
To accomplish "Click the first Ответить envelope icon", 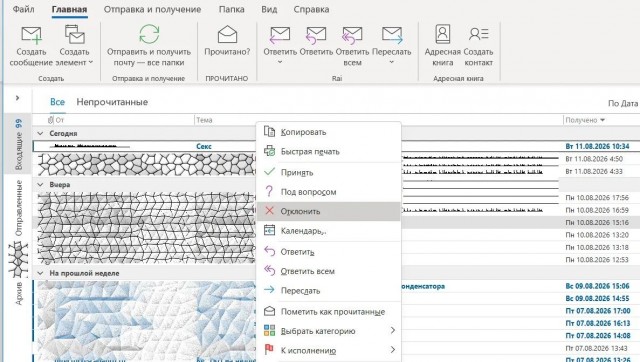I will click(x=280, y=35).
